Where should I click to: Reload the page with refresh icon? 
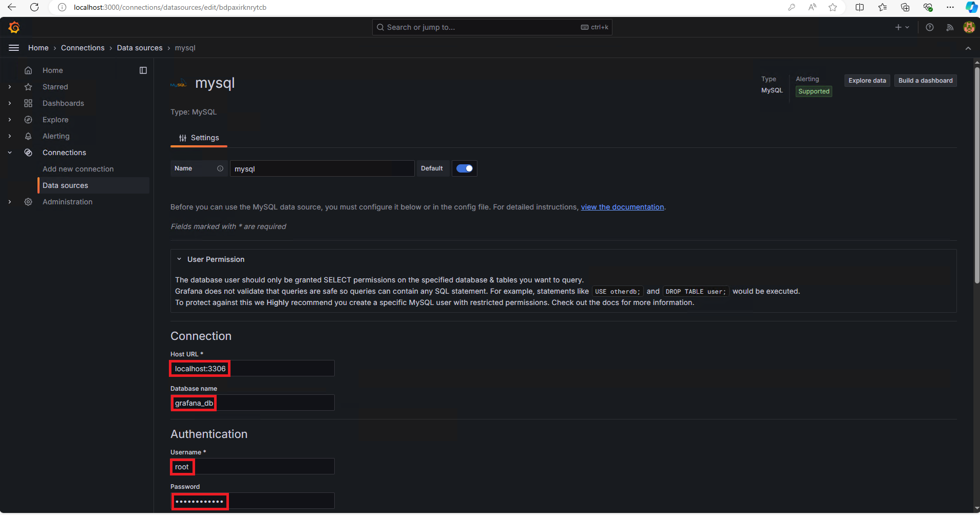pyautogui.click(x=34, y=7)
